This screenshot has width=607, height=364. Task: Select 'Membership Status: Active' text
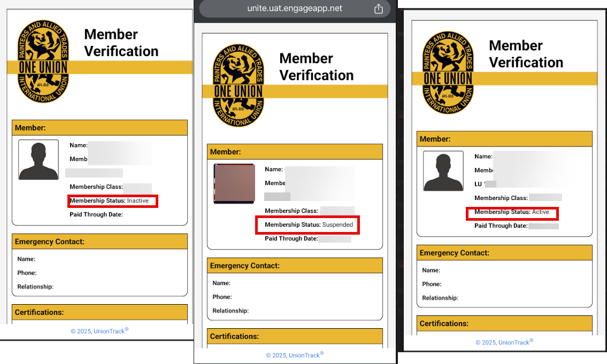512,212
